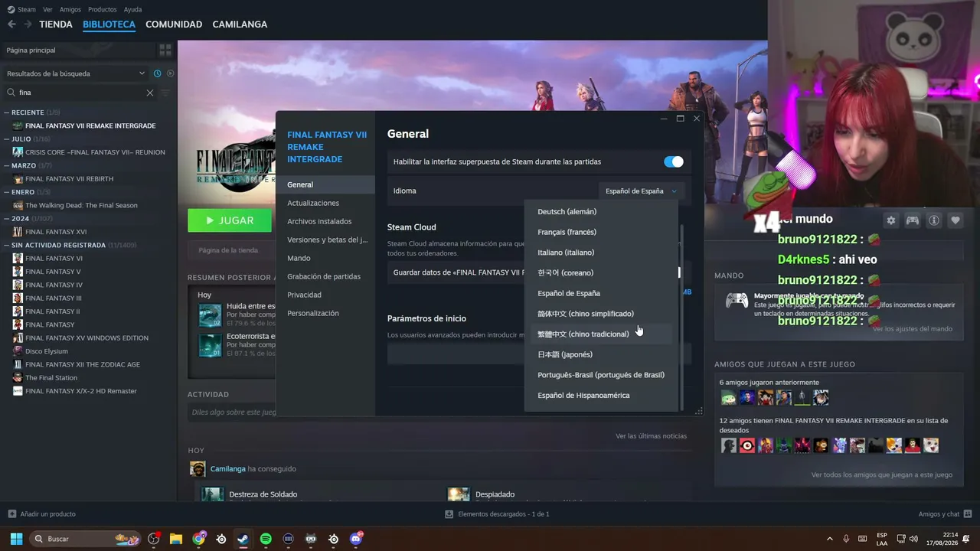This screenshot has width=980, height=551.
Task: Open File Explorer from the taskbar
Action: pyautogui.click(x=176, y=539)
